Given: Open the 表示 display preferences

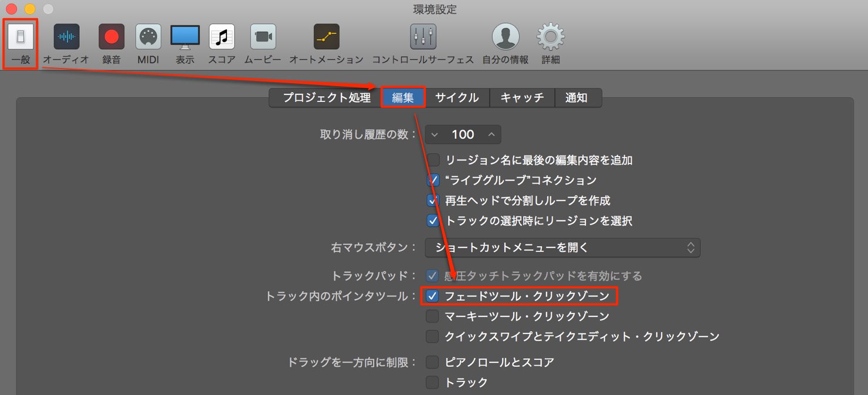Looking at the screenshot, I should coord(185,44).
